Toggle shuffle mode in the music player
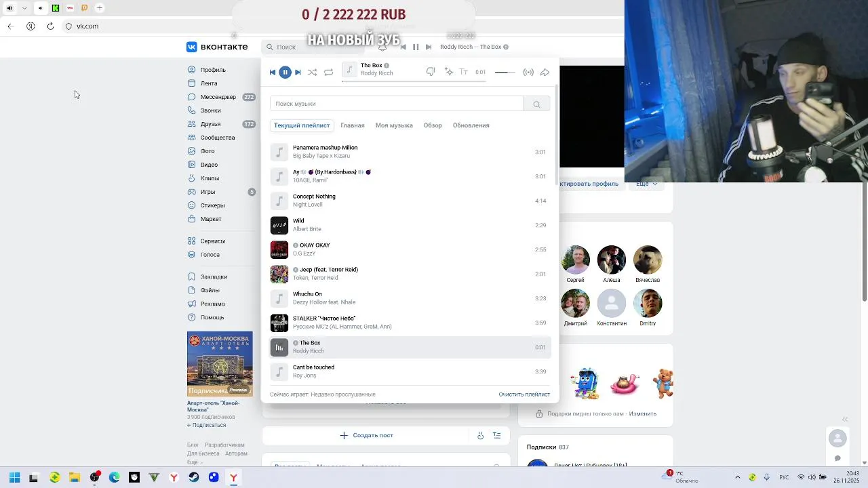Screen dimensions: 868x488 [312, 72]
